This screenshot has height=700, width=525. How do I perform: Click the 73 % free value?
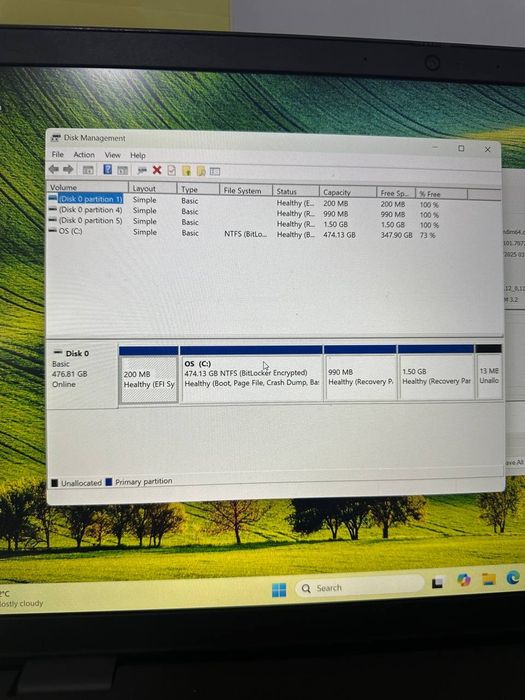pos(427,235)
